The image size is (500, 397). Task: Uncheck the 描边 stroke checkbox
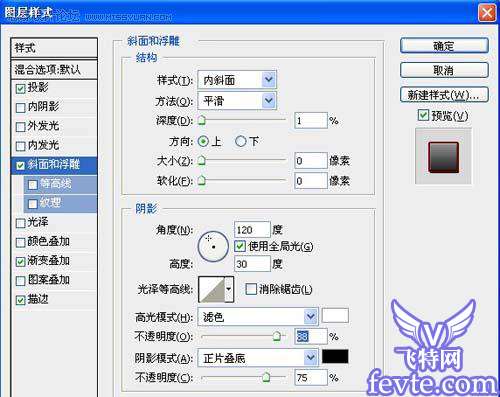coord(21,300)
